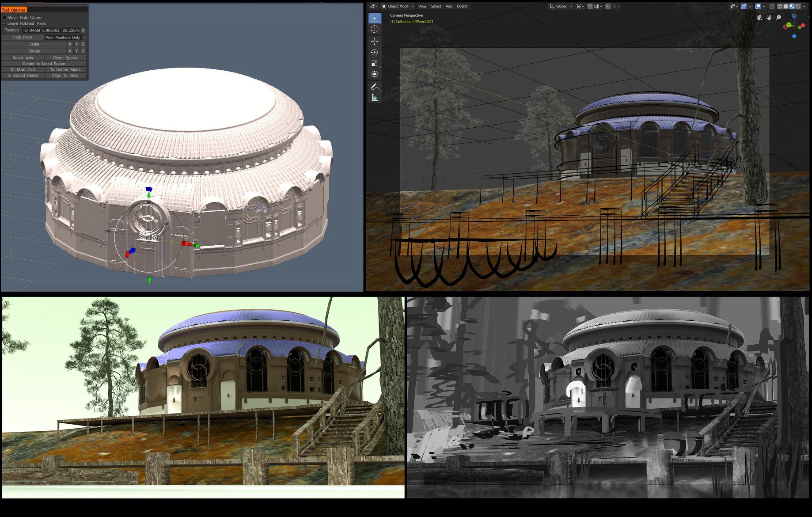Click the Position X value field -67.94661

click(x=31, y=30)
